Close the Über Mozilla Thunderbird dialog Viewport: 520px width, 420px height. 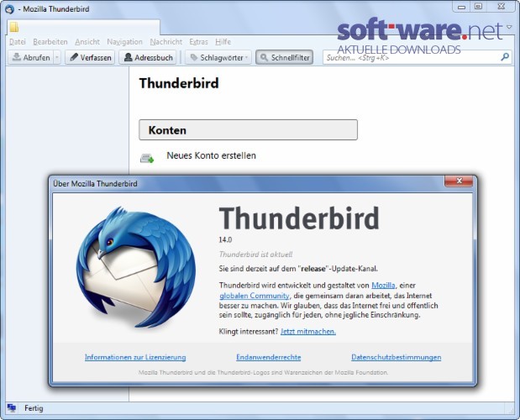point(459,181)
